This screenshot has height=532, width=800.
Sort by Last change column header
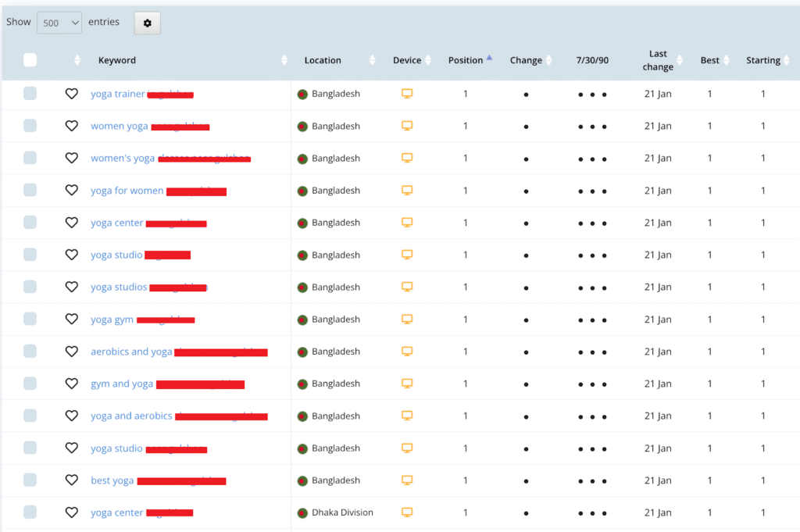[x=658, y=60]
